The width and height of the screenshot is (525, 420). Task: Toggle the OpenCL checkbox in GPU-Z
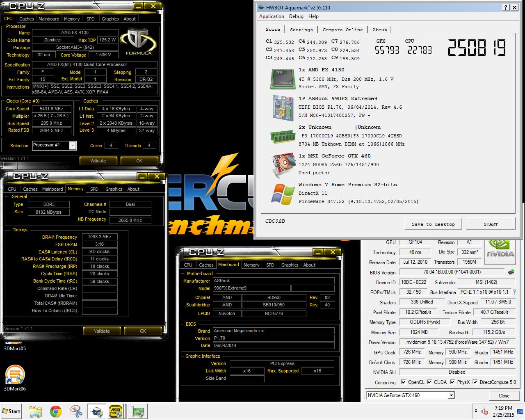404,382
